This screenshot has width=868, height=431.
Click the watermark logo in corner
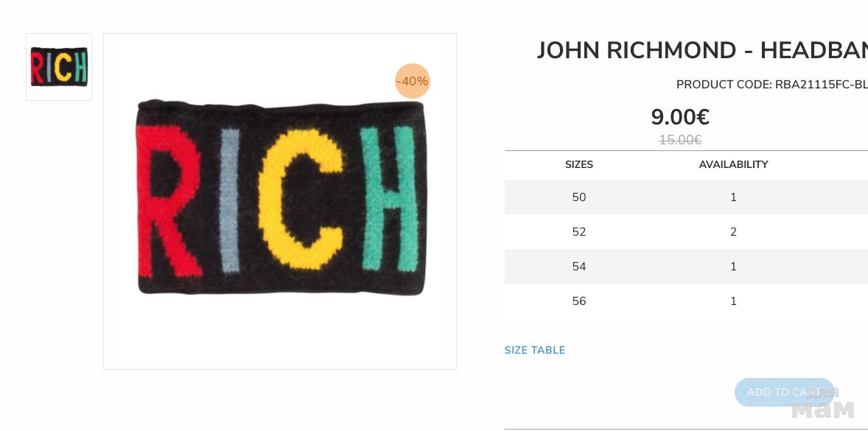click(822, 403)
